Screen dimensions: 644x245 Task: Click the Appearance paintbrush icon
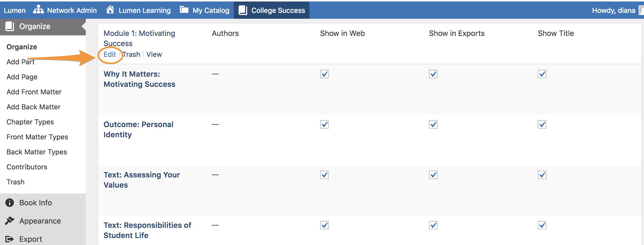pos(10,221)
